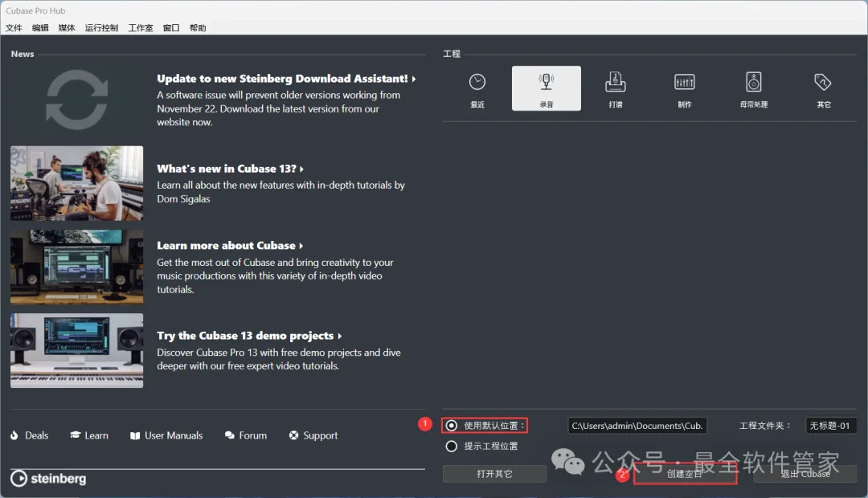
Task: Open Try the Cubase 13 demo projects headline
Action: pos(249,336)
